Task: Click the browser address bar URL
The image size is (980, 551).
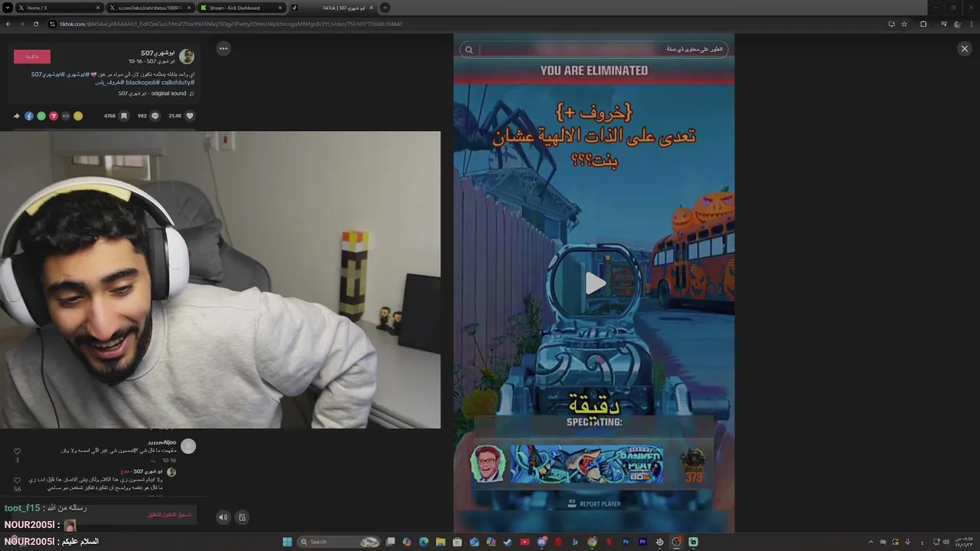Action: 231,24
